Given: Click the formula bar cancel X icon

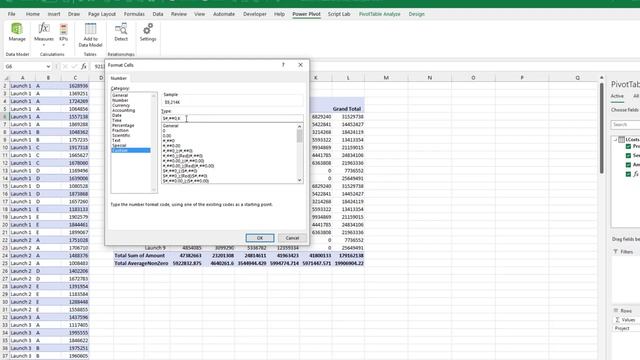Looking at the screenshot, I should 64,66.
